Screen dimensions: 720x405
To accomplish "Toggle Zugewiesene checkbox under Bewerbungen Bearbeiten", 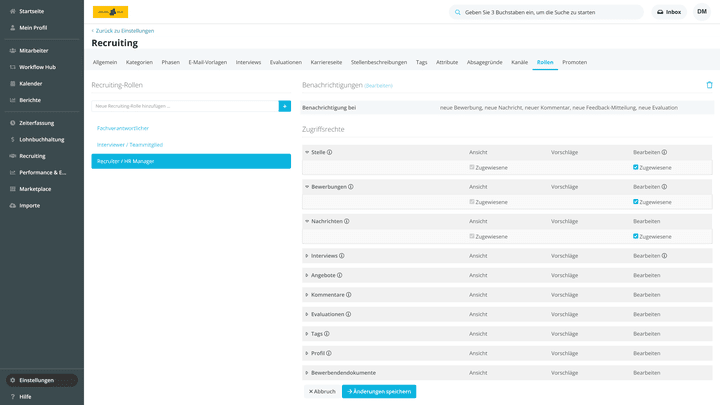I will point(636,202).
